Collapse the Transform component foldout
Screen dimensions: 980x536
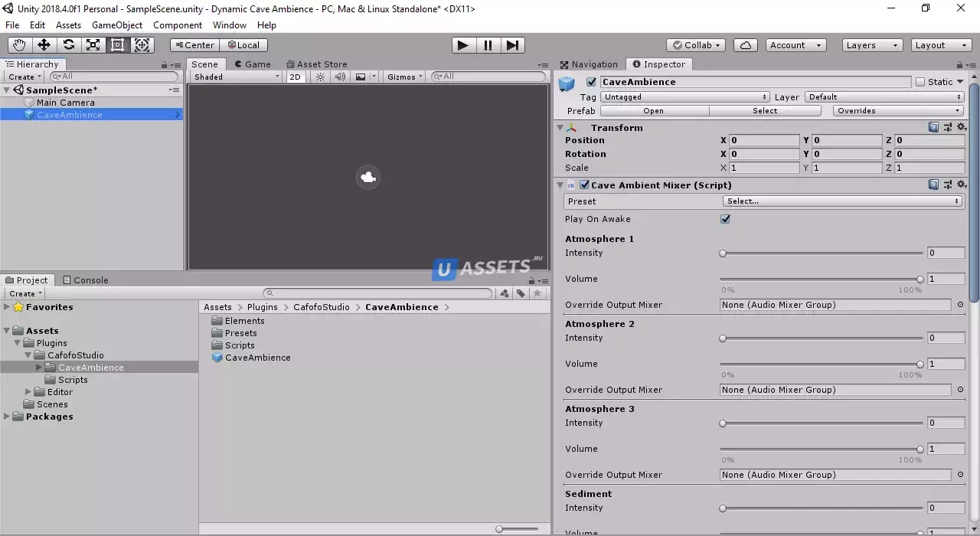[x=560, y=128]
